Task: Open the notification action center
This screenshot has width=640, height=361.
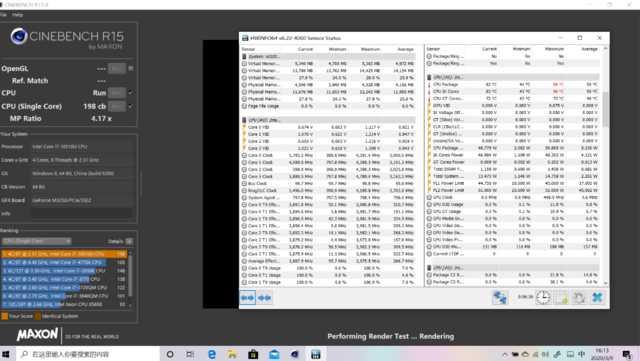Action: tap(627, 354)
